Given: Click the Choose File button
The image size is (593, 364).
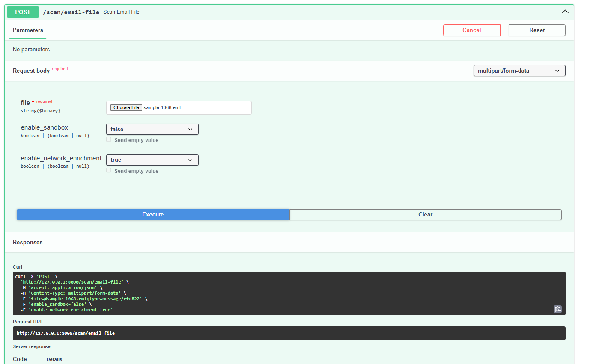Looking at the screenshot, I should point(126,107).
